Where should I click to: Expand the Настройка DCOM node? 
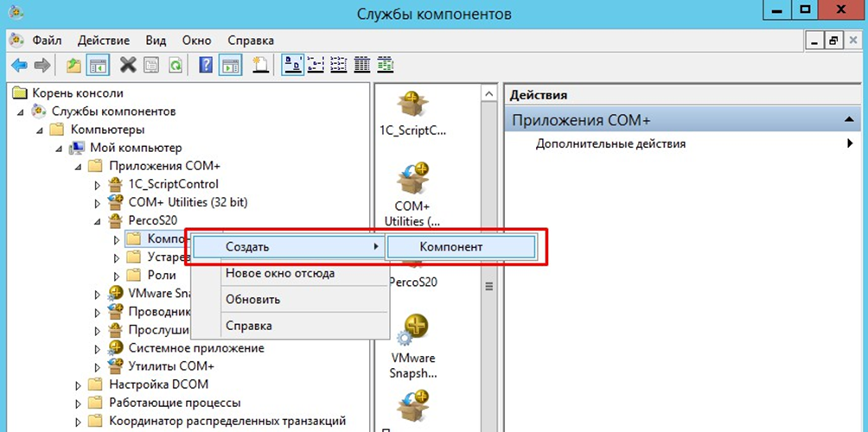pyautogui.click(x=78, y=384)
